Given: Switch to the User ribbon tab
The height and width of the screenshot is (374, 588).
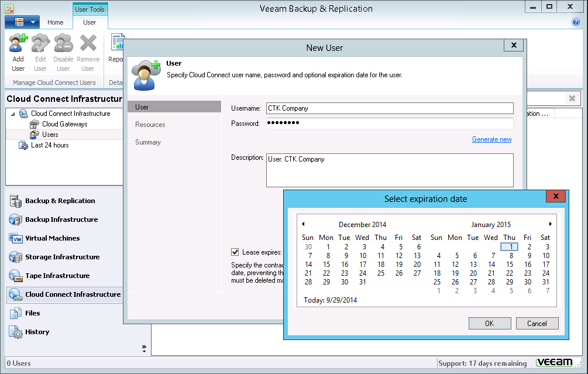Looking at the screenshot, I should click(x=90, y=22).
